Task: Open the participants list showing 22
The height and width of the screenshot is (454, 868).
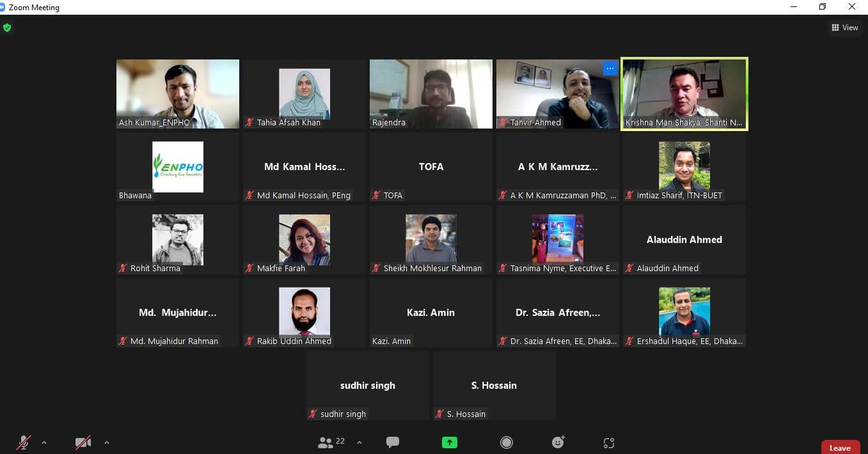Action: click(331, 442)
